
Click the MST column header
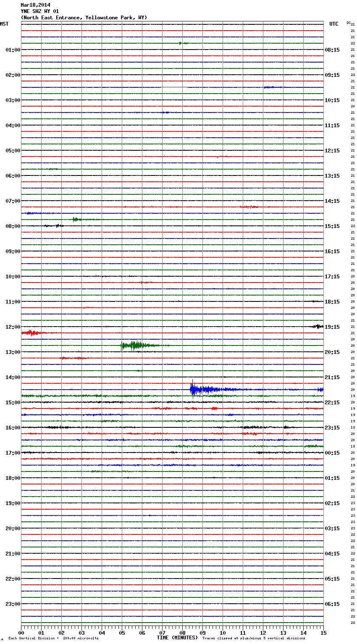click(4, 24)
